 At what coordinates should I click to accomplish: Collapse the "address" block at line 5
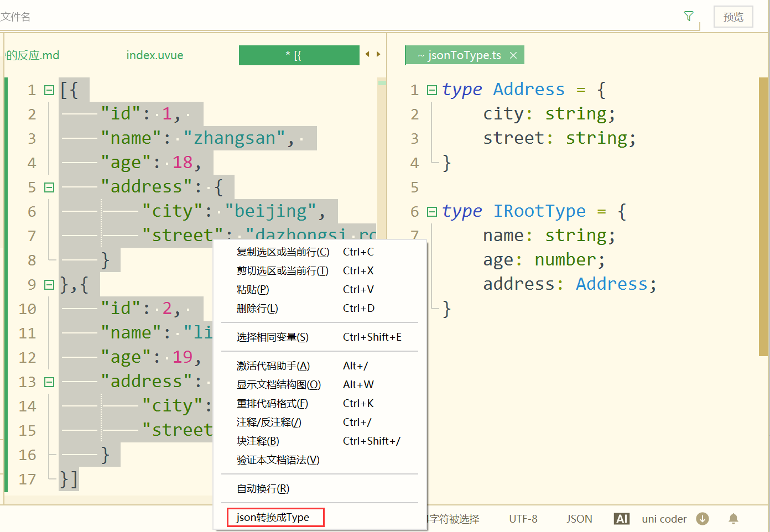49,187
